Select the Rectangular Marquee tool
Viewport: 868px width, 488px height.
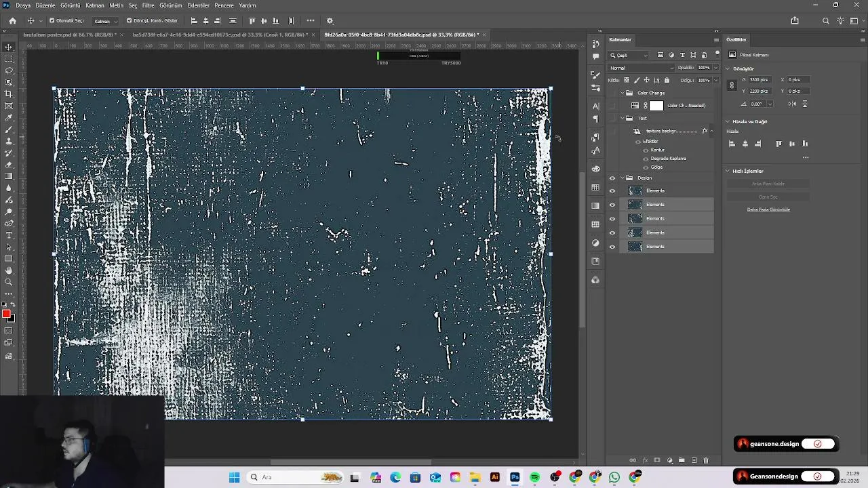pos(9,59)
